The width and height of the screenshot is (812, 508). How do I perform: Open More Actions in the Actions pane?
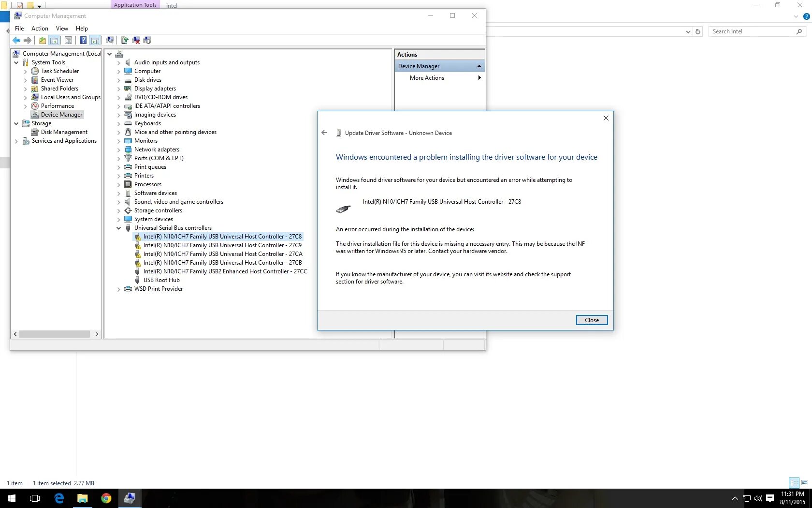tap(440, 78)
